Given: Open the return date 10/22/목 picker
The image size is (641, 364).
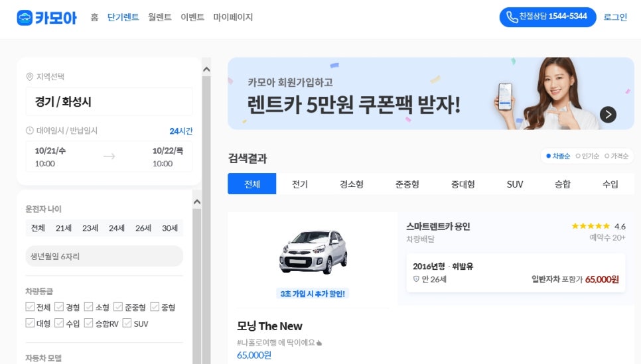Looking at the screenshot, I should (x=168, y=157).
